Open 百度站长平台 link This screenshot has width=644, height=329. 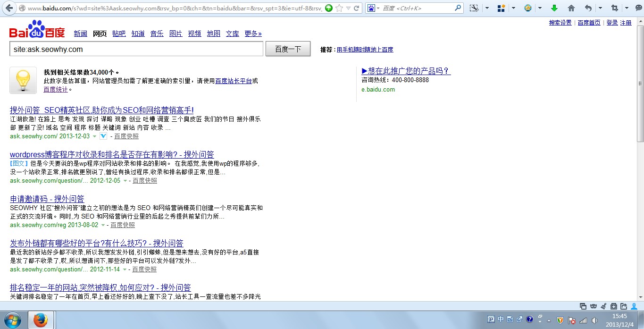pyautogui.click(x=234, y=81)
